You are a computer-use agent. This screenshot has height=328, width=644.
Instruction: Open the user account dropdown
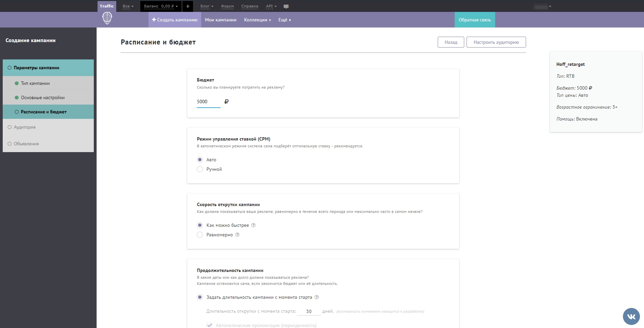pos(542,6)
